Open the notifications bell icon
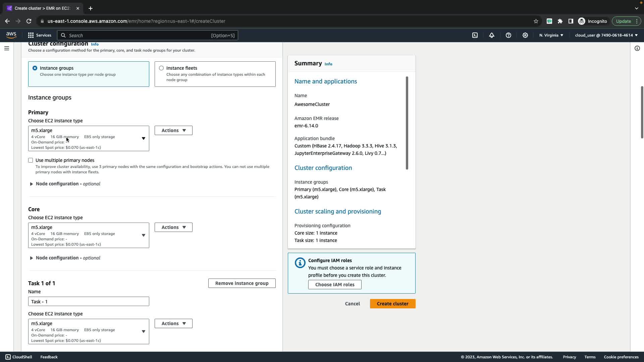 (x=492, y=35)
